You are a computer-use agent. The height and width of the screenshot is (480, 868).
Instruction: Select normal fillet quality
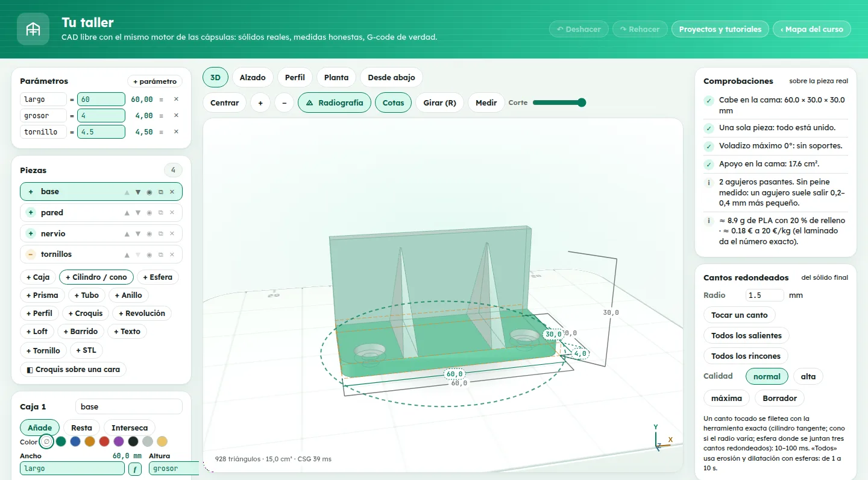pyautogui.click(x=767, y=376)
